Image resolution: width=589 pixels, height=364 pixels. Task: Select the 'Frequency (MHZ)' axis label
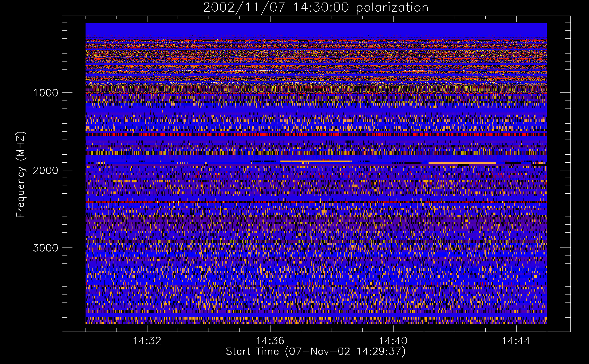coord(21,175)
